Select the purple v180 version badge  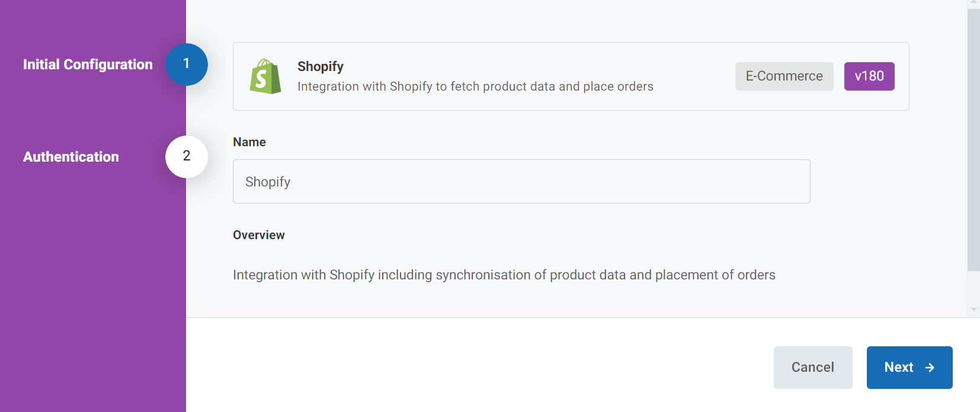point(869,76)
